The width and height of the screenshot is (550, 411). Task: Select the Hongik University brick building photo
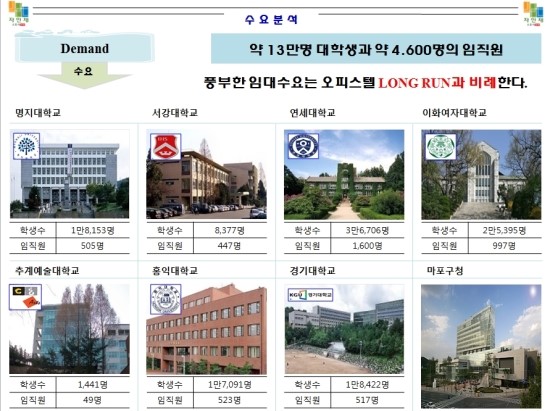[206, 329]
